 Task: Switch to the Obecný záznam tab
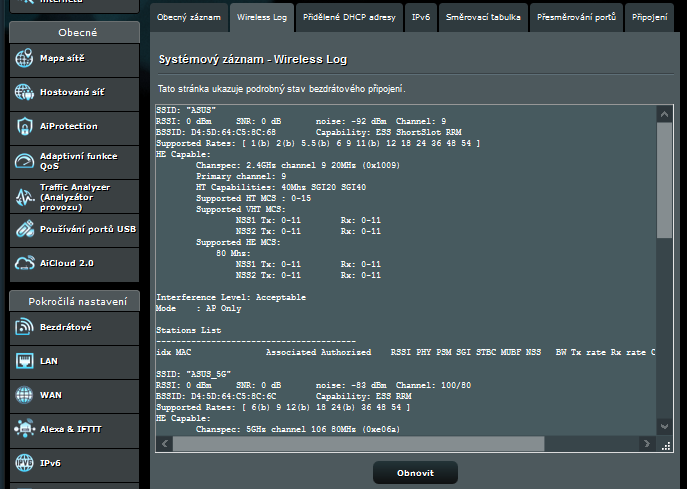coord(188,18)
